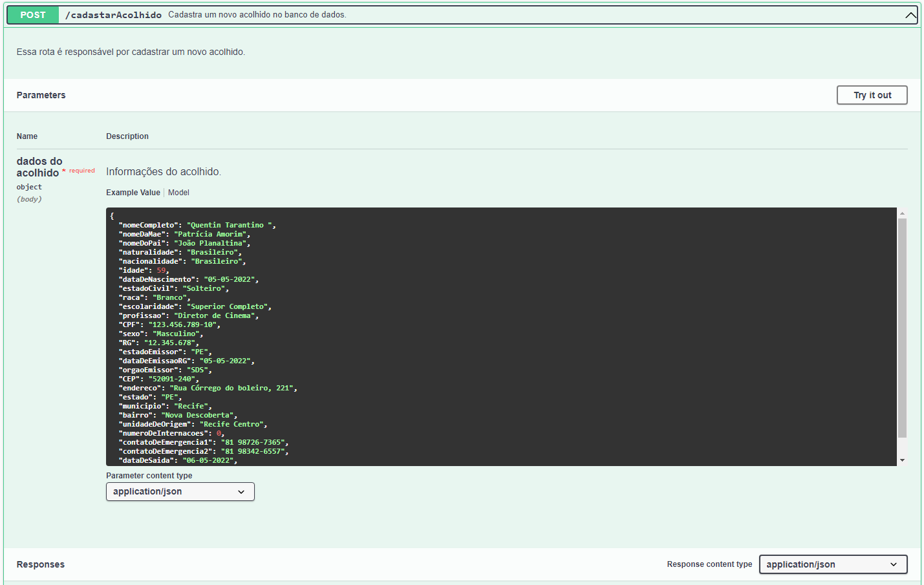Click the scroll up arrow of the example box

pos(902,213)
